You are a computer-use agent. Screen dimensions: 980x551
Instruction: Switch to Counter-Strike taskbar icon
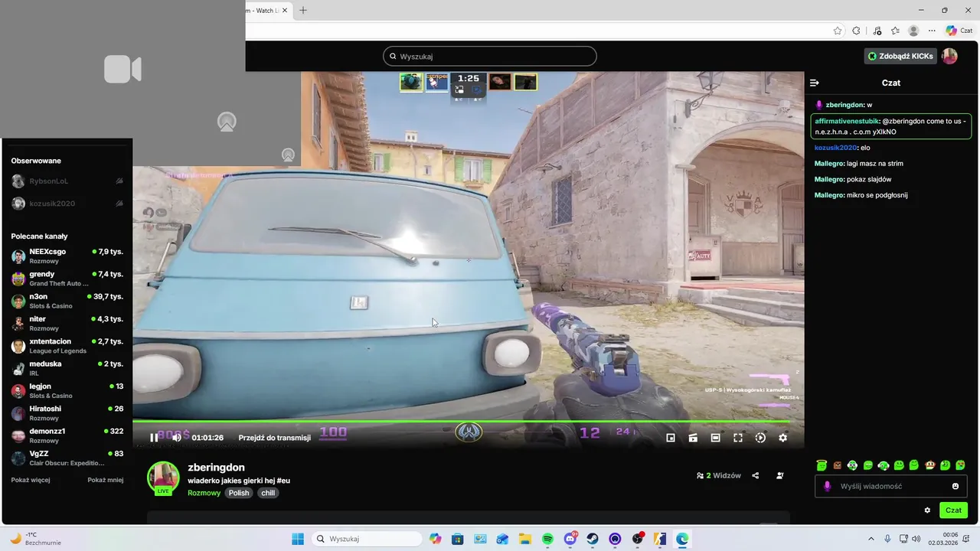(x=660, y=539)
